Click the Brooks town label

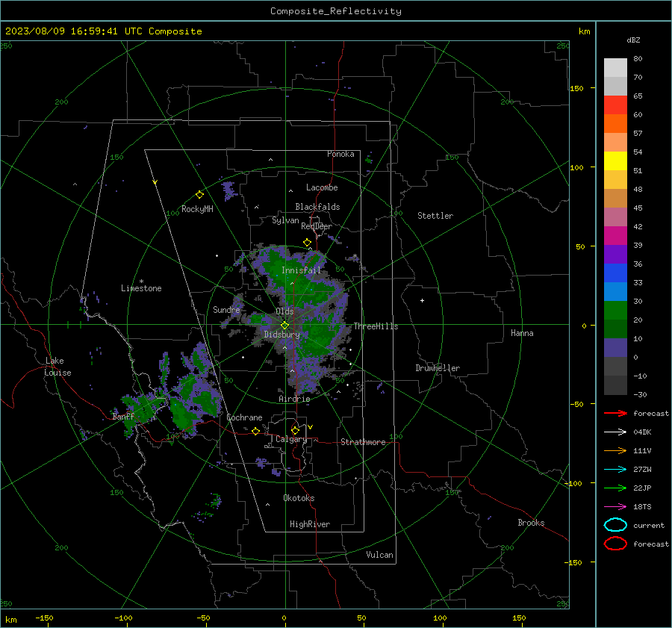(531, 523)
